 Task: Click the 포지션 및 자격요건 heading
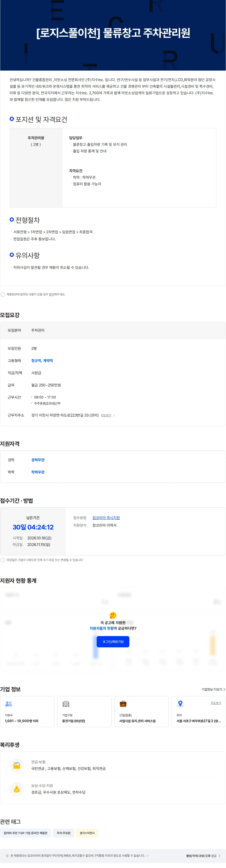click(x=41, y=119)
